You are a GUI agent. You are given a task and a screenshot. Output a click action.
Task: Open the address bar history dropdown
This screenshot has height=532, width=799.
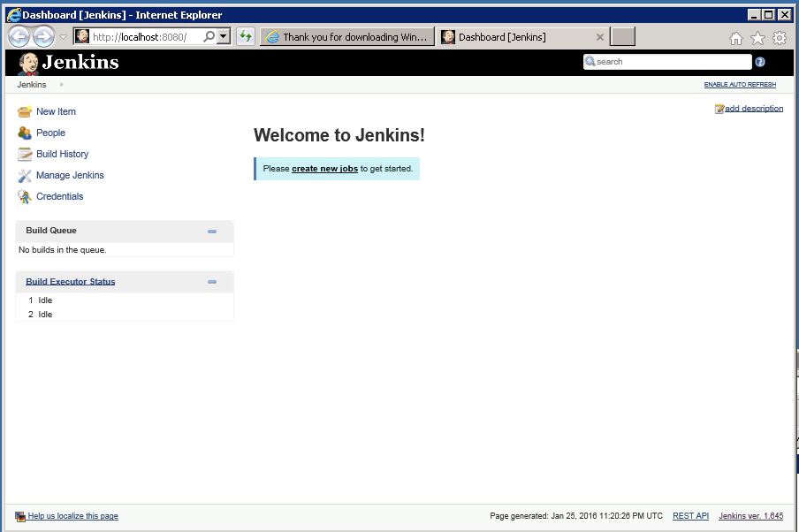(x=224, y=36)
